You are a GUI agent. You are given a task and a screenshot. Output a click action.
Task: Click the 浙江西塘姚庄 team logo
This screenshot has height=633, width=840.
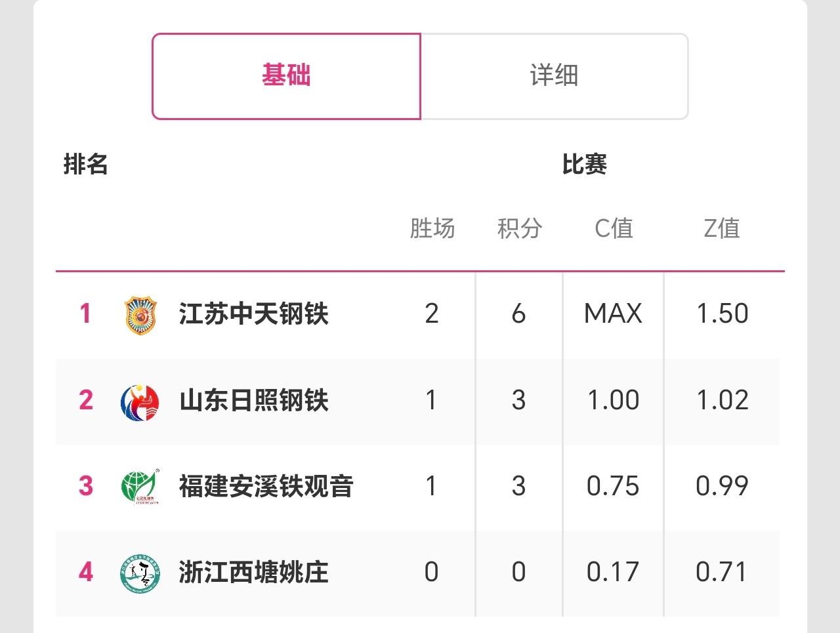[140, 573]
